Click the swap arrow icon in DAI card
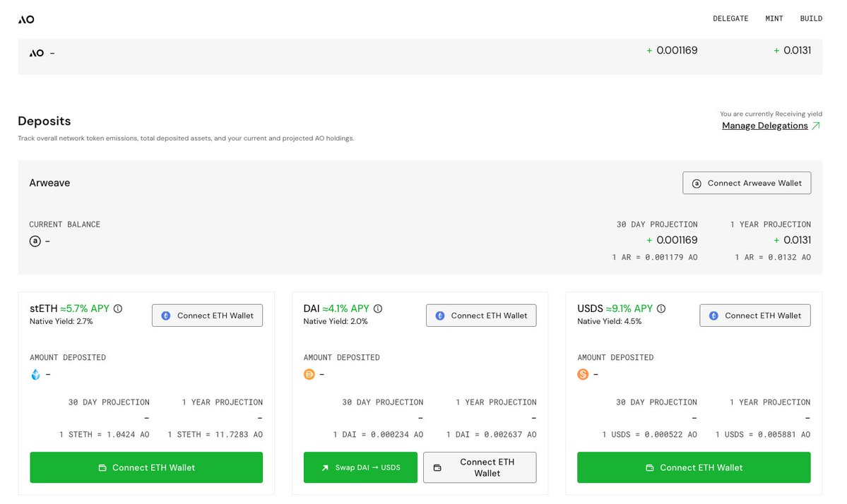The image size is (847, 504). [325, 468]
